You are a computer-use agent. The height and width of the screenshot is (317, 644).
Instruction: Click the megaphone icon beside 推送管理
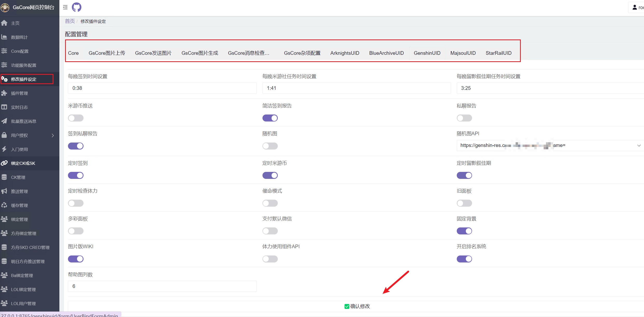(x=4, y=191)
